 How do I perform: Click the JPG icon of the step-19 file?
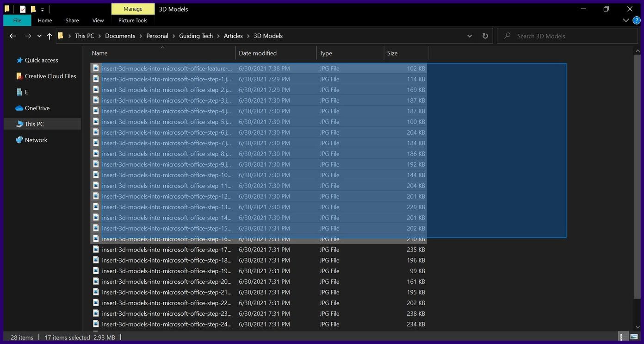coord(96,270)
